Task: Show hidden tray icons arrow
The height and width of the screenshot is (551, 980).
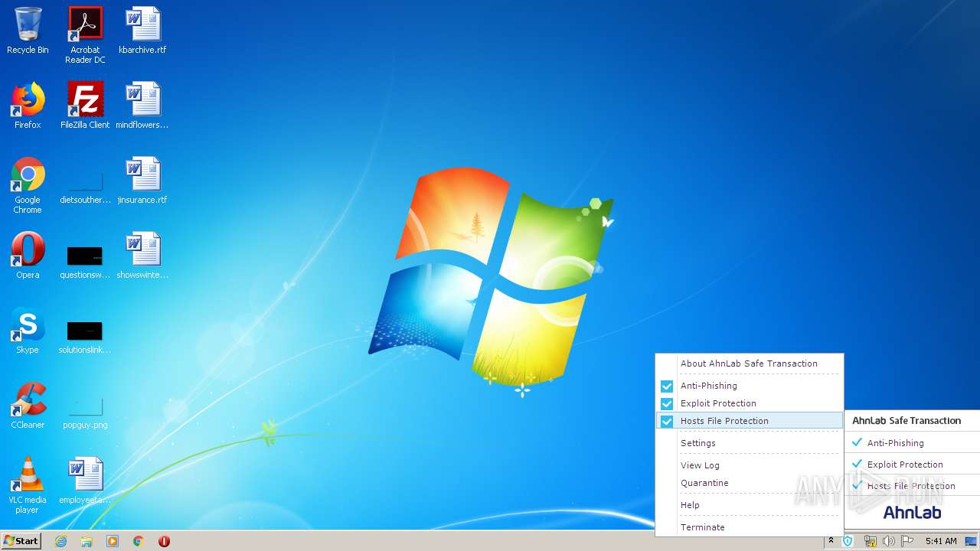Action: point(831,541)
